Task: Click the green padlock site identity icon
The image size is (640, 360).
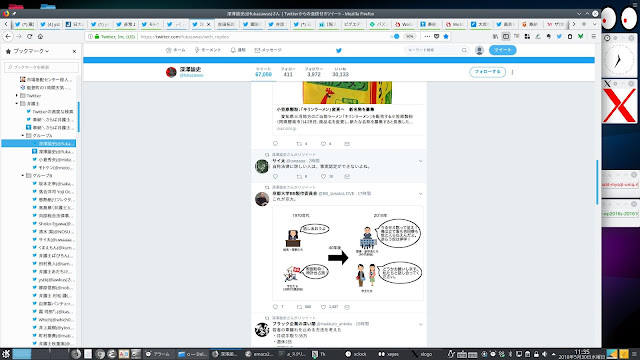Action: [x=97, y=36]
